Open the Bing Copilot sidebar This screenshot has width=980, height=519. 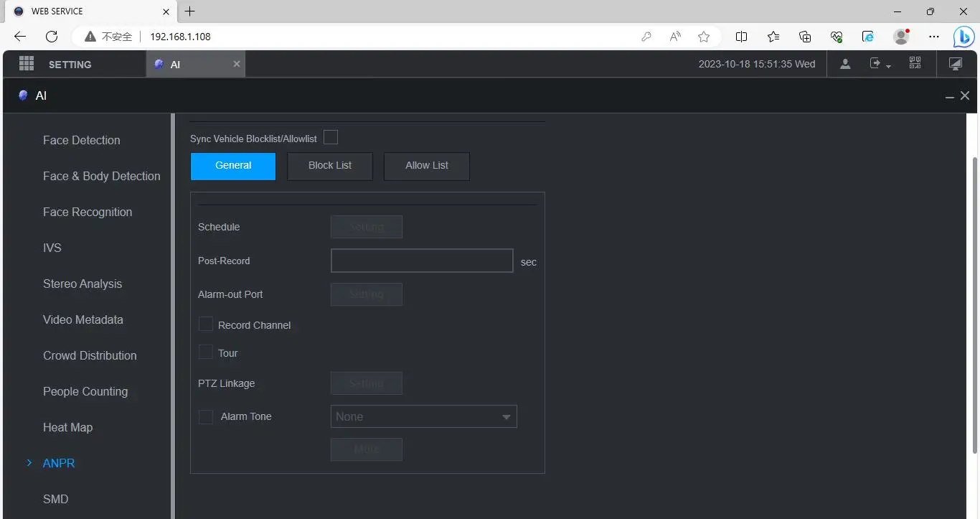963,37
